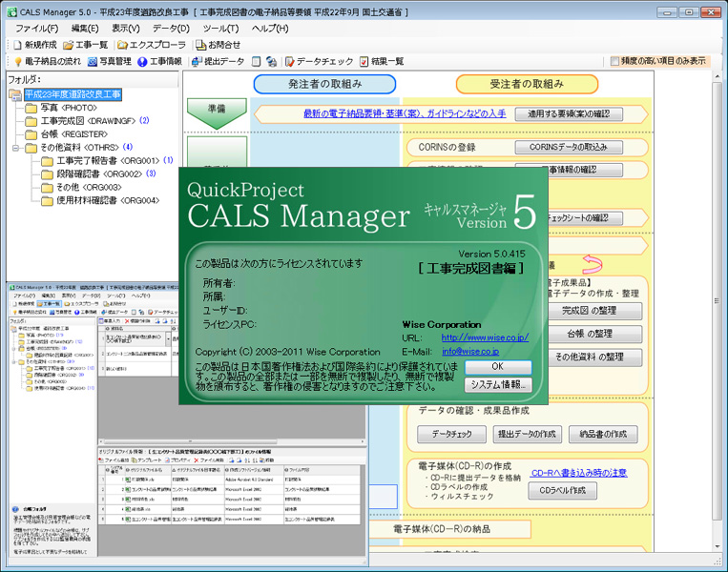
Task: Click the vertical scrollbar down arrow
Action: 718,546
